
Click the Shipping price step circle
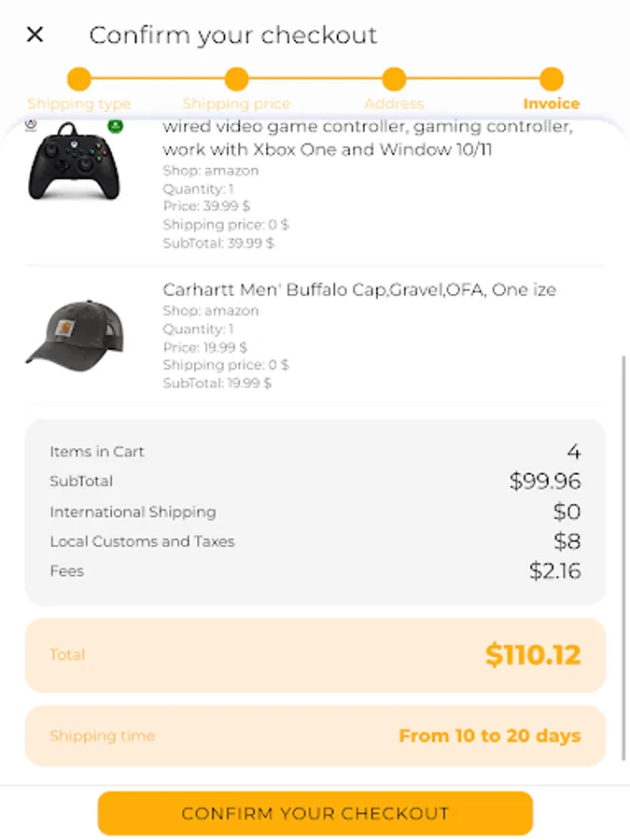click(237, 79)
